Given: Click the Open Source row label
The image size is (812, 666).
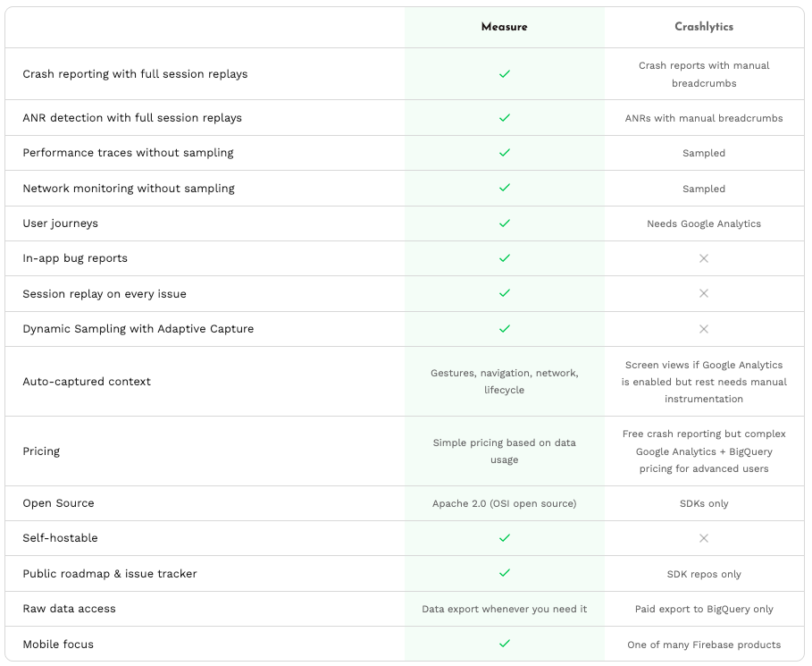Looking at the screenshot, I should [59, 503].
